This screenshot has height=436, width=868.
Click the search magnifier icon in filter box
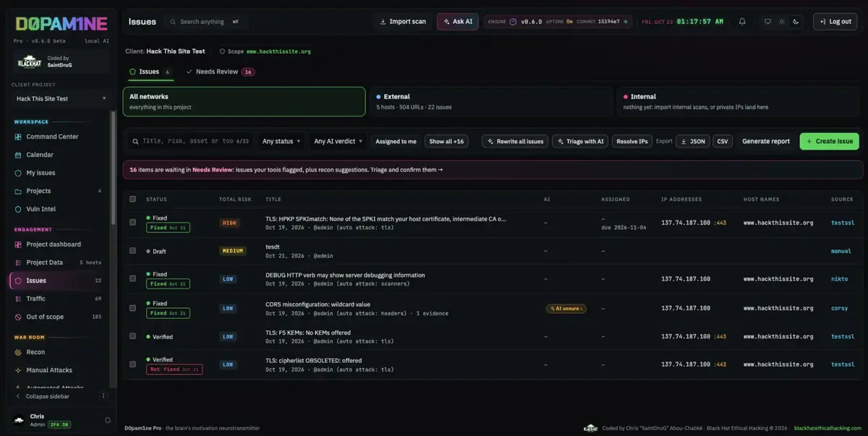click(135, 141)
